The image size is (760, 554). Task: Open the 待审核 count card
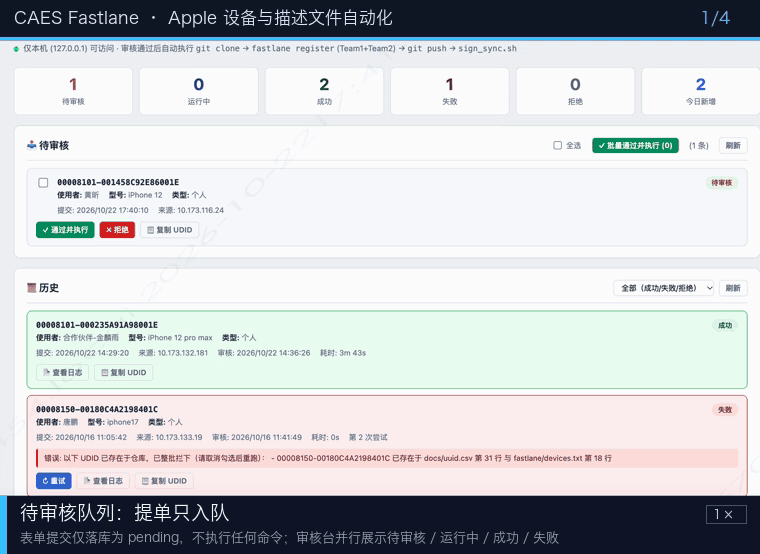tap(73, 91)
